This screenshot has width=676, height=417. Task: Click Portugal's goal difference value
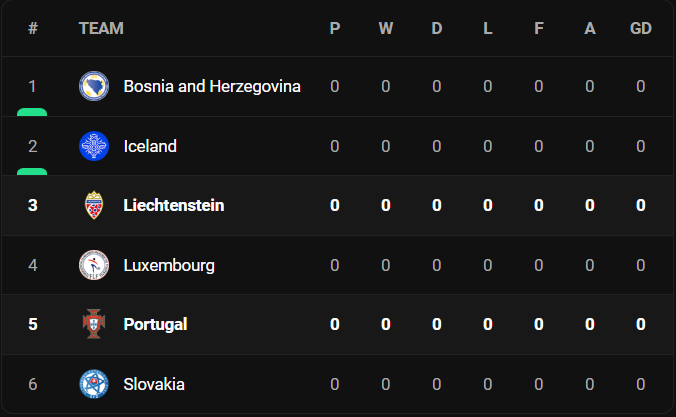pyautogui.click(x=641, y=324)
